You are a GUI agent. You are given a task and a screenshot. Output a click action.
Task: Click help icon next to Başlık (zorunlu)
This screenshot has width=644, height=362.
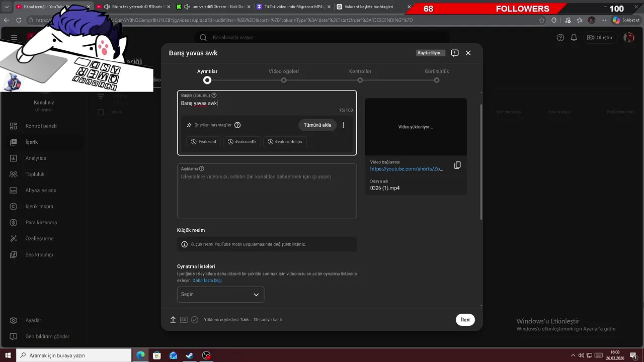pyautogui.click(x=214, y=96)
